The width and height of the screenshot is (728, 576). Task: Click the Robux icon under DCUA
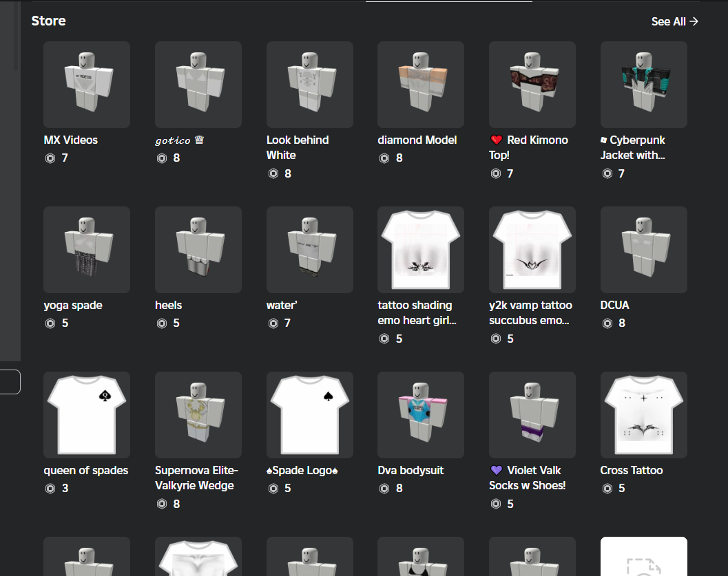coord(607,323)
